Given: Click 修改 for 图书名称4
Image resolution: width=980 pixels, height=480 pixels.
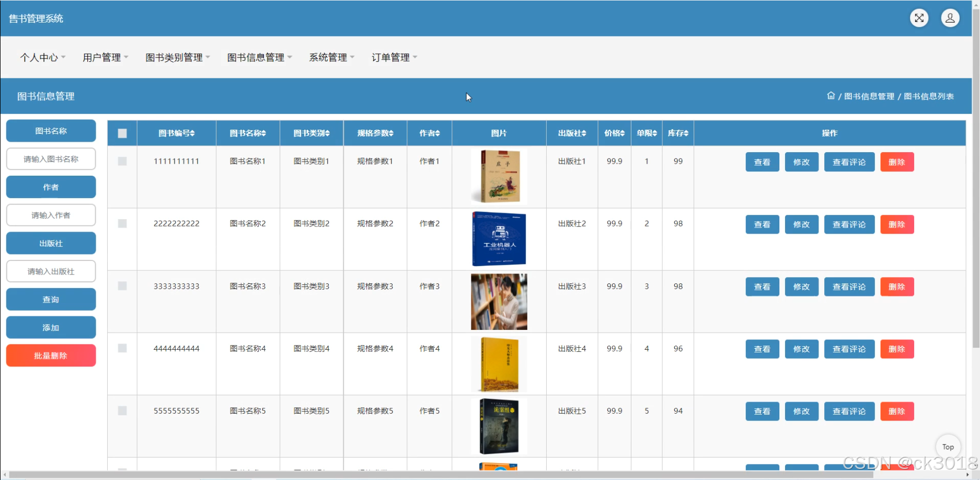Looking at the screenshot, I should click(x=801, y=349).
